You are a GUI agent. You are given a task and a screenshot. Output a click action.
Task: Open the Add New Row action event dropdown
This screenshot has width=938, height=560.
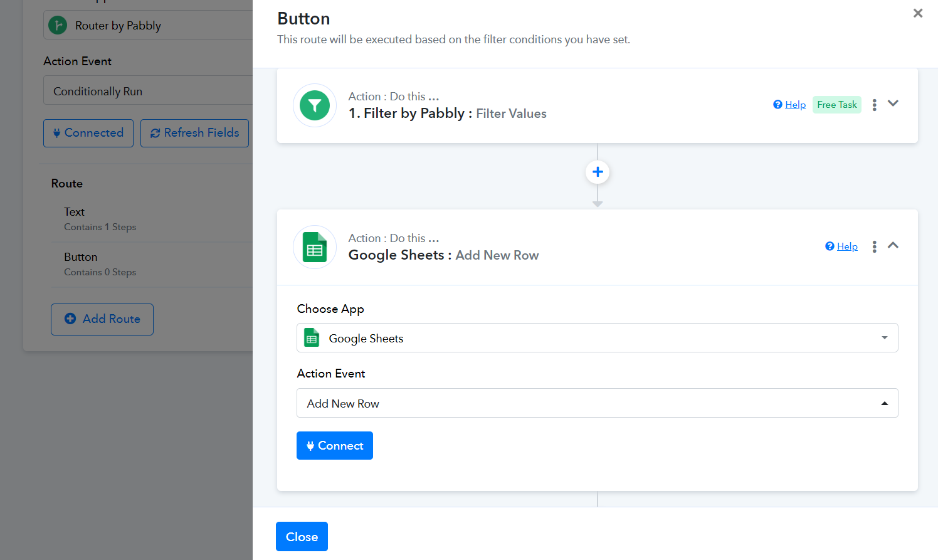[x=598, y=403]
